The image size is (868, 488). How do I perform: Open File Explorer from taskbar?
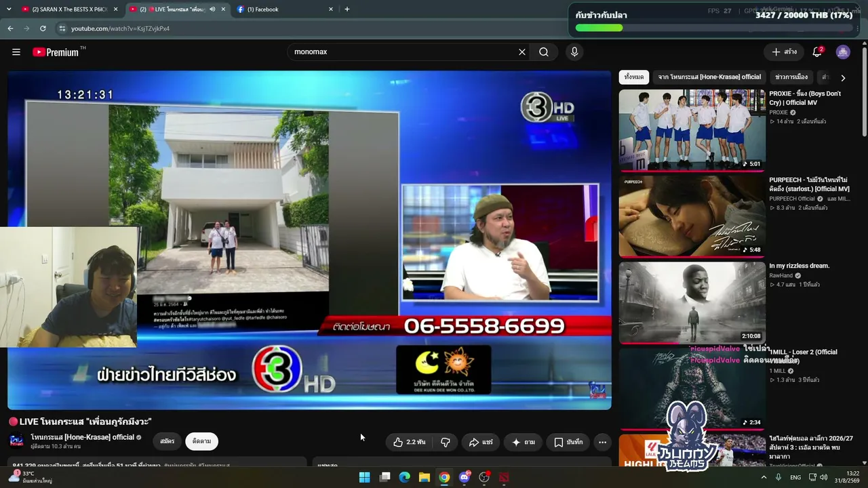coord(425,477)
